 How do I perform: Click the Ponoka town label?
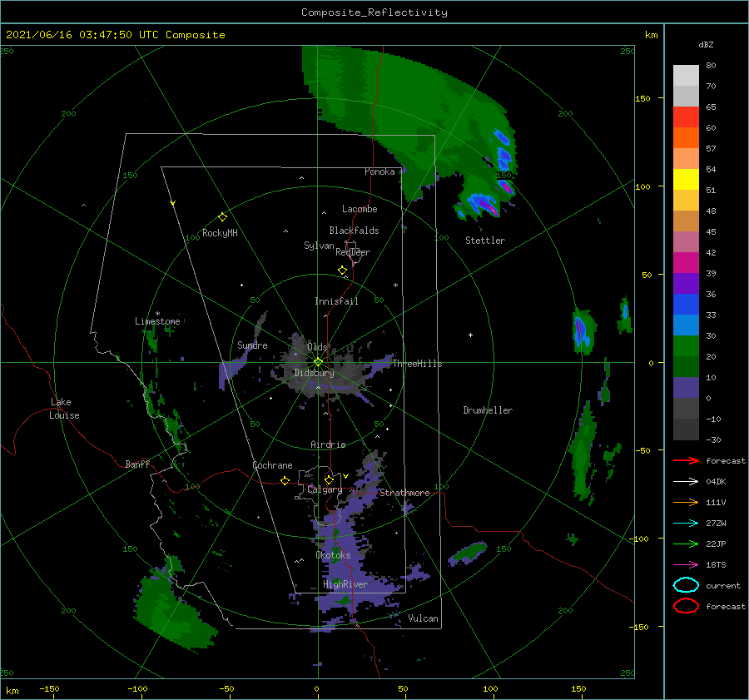pyautogui.click(x=379, y=171)
